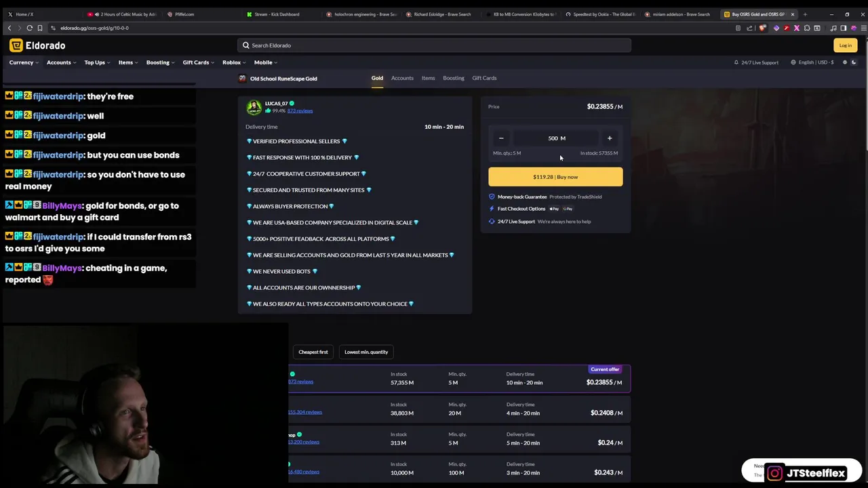This screenshot has height=488, width=868.
Task: Select the current offer $0.23855 / M row
Action: (x=460, y=378)
